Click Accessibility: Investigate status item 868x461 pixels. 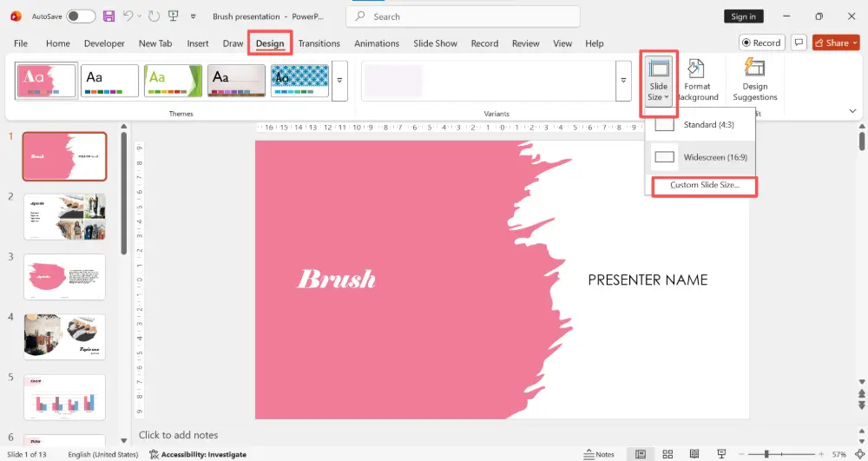pyautogui.click(x=198, y=454)
